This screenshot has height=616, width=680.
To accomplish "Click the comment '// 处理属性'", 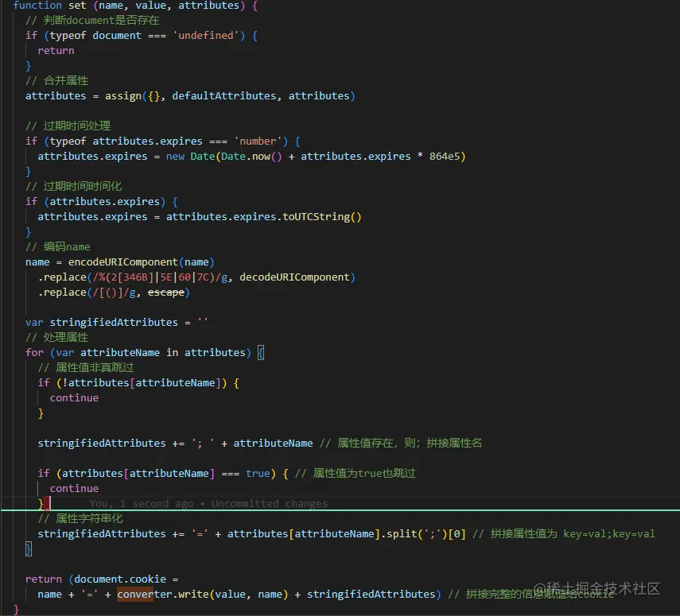I will (x=56, y=337).
